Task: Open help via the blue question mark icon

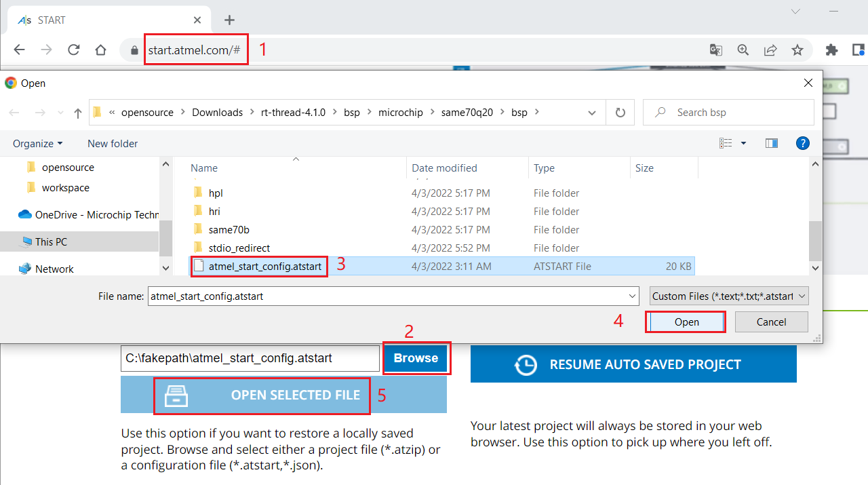Action: 803,143
